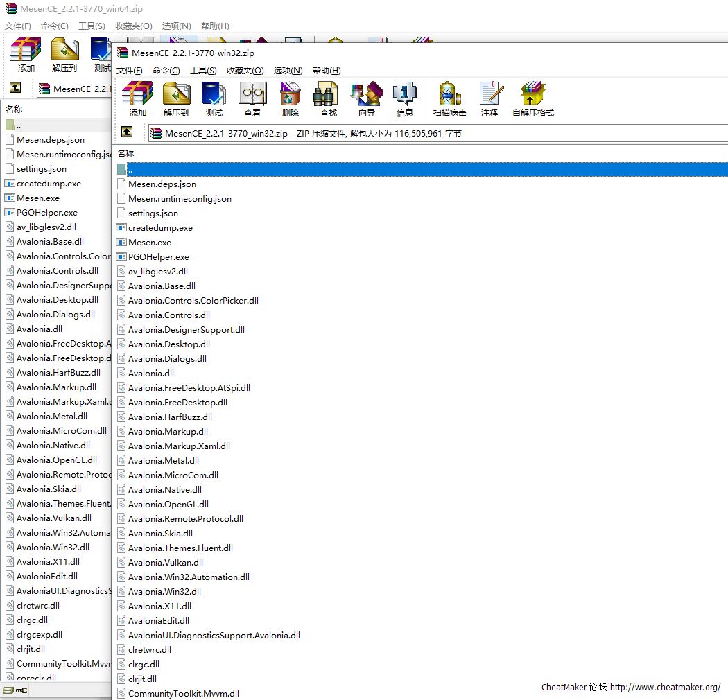Select Avalonia.DesignerSupport.dll in win32 list
The height and width of the screenshot is (700, 728).
click(187, 330)
